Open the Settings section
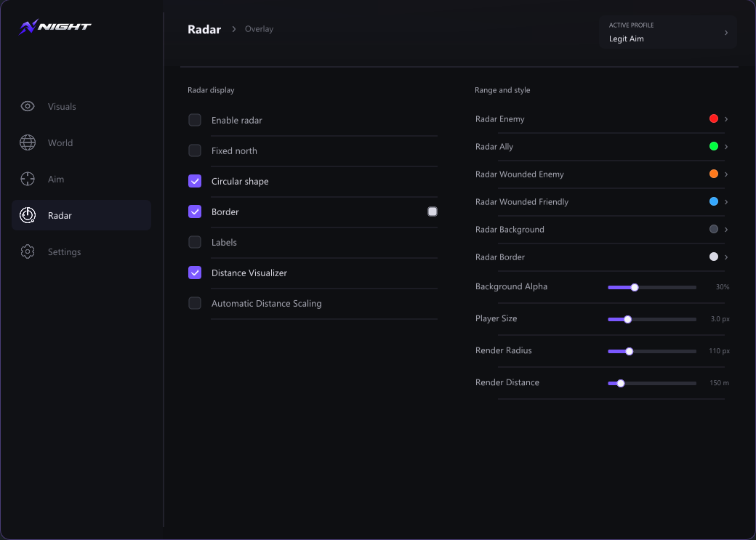 pyautogui.click(x=81, y=251)
